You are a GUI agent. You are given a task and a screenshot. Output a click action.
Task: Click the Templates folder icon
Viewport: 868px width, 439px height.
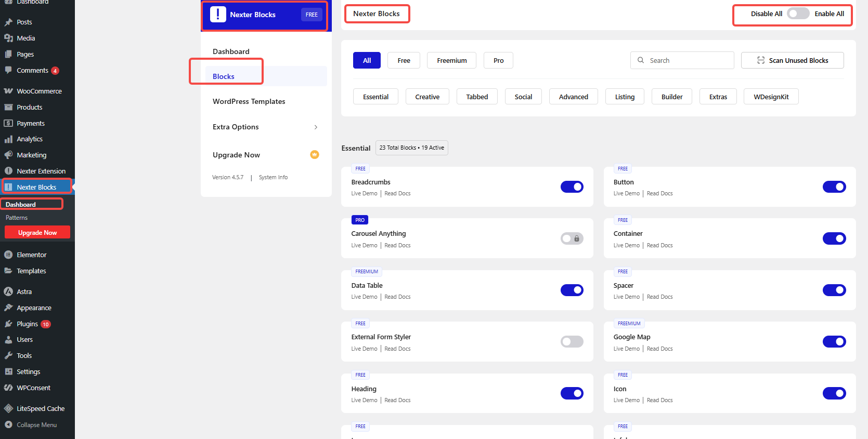point(8,271)
